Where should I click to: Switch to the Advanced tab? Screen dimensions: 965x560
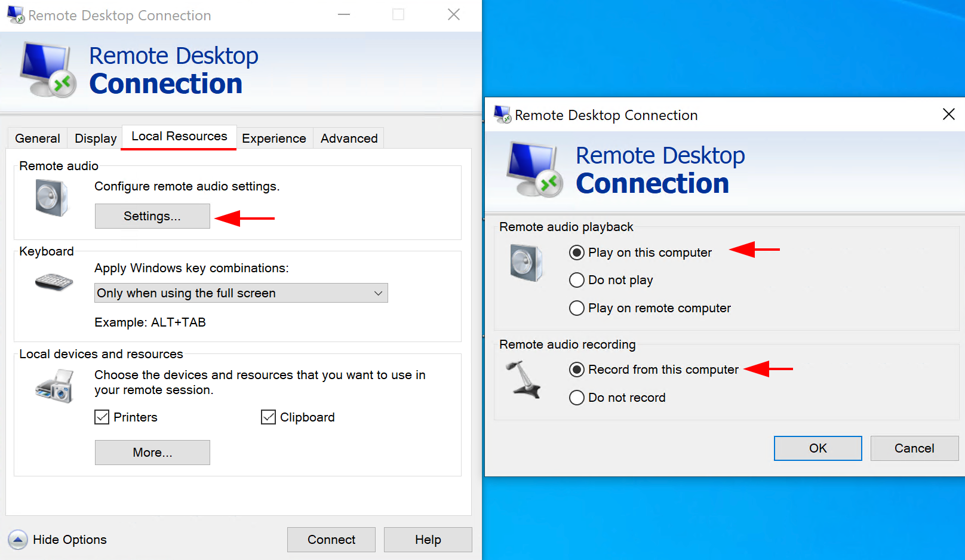349,138
